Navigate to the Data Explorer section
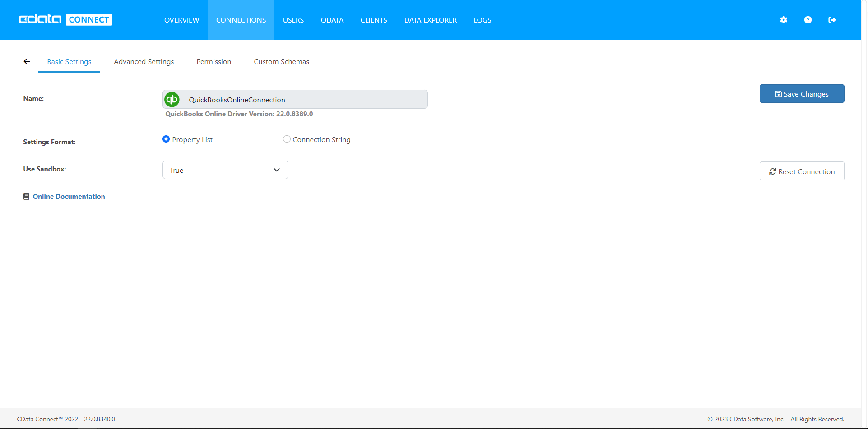 pos(430,20)
